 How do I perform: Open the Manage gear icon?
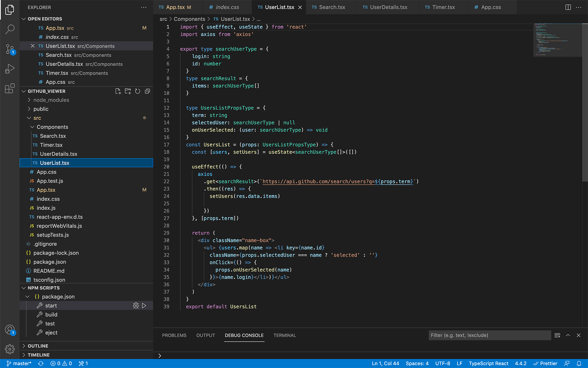click(10, 349)
